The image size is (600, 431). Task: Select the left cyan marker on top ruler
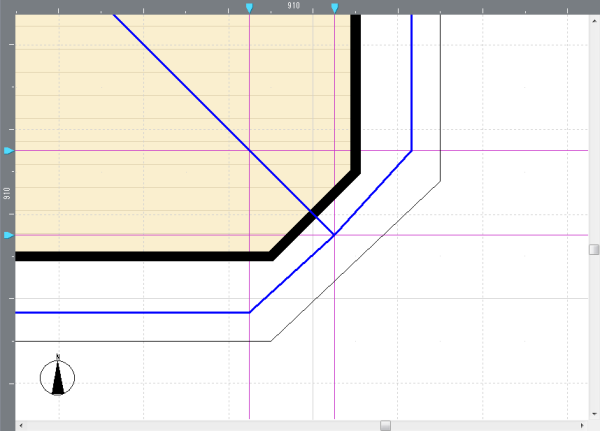[x=249, y=8]
